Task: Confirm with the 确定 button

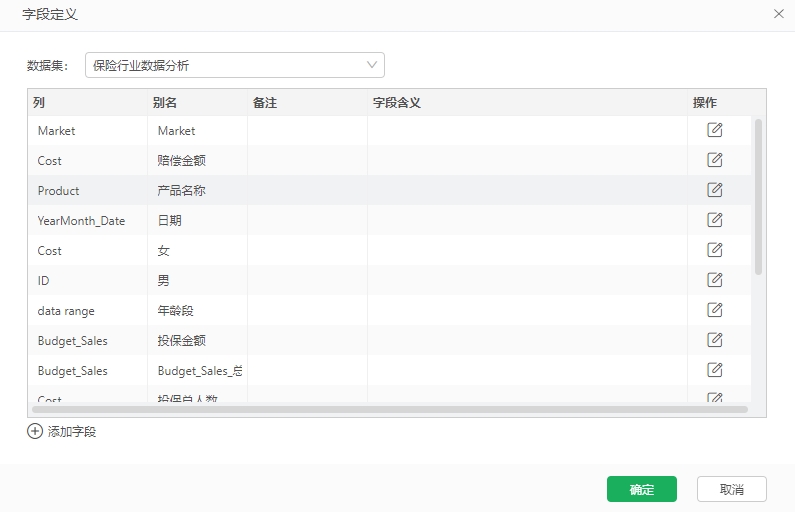Action: [641, 489]
